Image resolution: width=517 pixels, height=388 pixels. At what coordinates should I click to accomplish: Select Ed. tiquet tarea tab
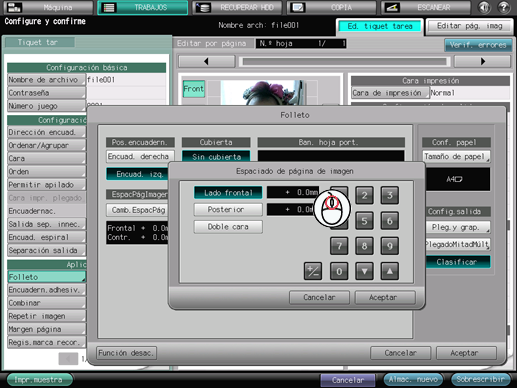(380, 26)
